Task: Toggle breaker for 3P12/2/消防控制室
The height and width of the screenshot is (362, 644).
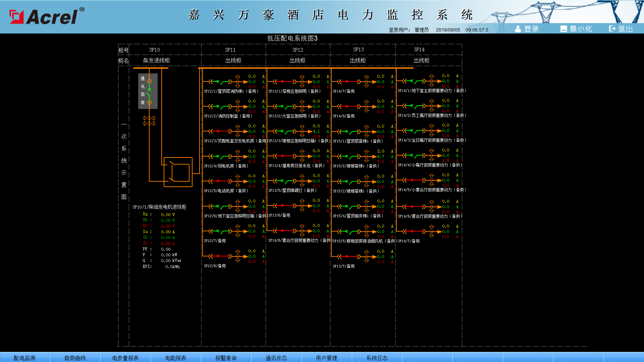Action: pos(220,106)
